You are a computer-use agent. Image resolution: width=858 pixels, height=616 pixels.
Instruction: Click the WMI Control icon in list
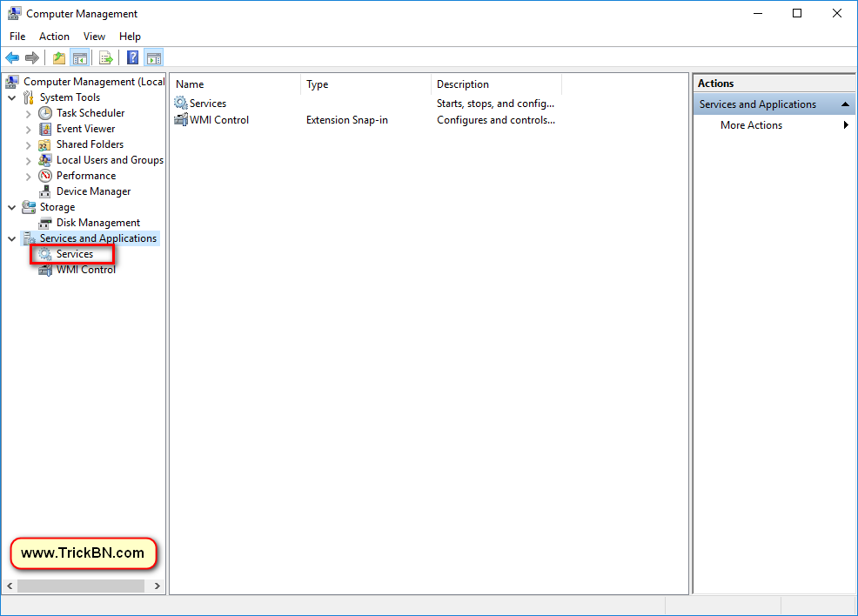point(181,119)
